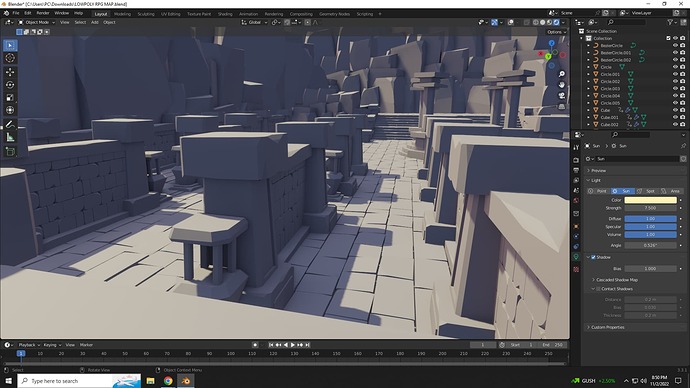Image resolution: width=690 pixels, height=388 pixels.
Task: Click the Play animation button
Action: (x=293, y=345)
